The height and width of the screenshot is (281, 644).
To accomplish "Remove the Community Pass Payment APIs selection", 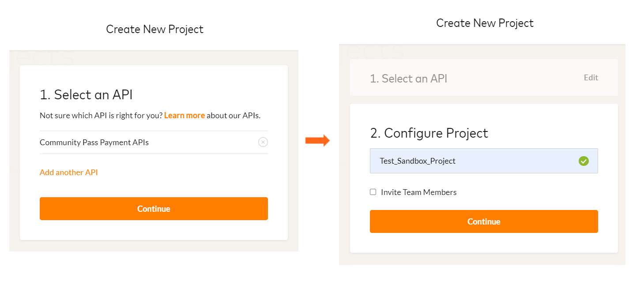I will pyautogui.click(x=263, y=142).
